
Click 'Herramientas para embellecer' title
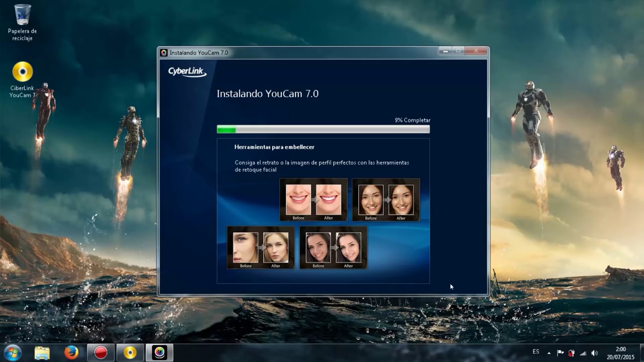[x=274, y=147]
